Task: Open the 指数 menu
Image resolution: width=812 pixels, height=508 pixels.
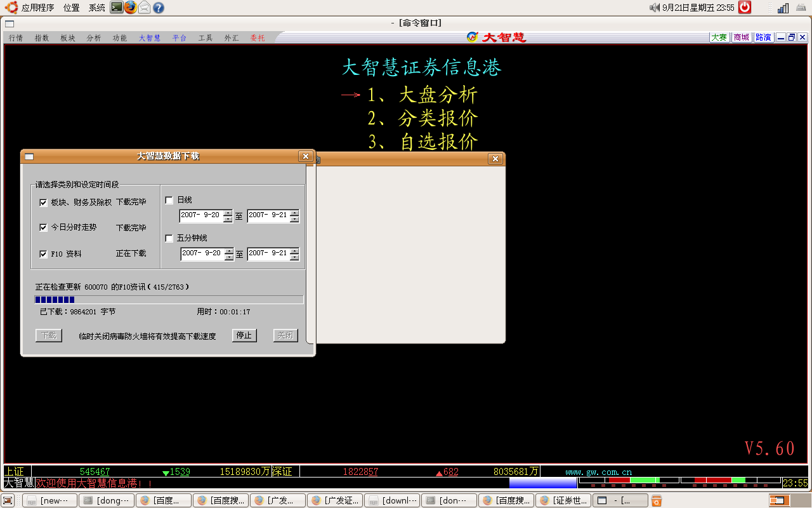Action: point(42,38)
